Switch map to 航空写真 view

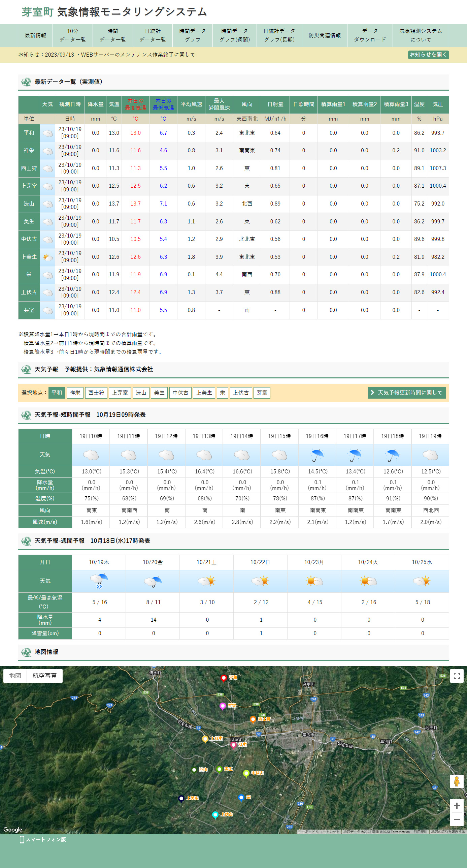click(44, 676)
